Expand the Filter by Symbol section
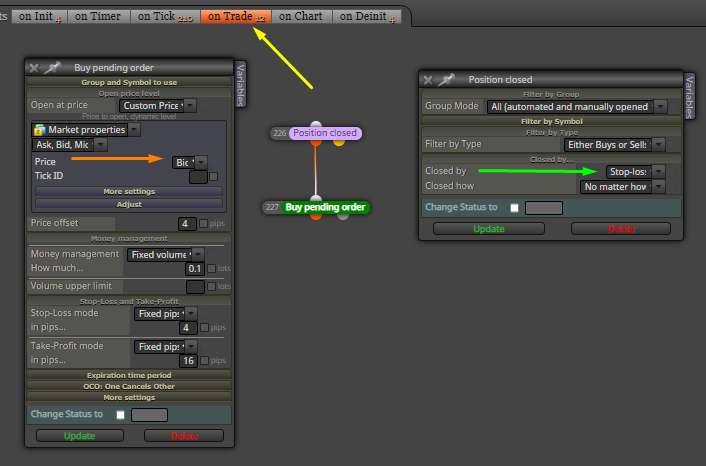The height and width of the screenshot is (466, 706). pos(552,122)
